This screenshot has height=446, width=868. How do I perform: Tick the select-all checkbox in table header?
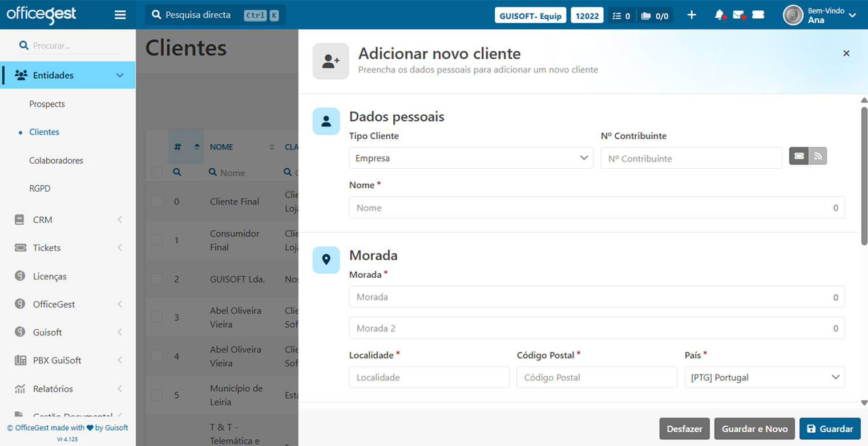(x=157, y=172)
